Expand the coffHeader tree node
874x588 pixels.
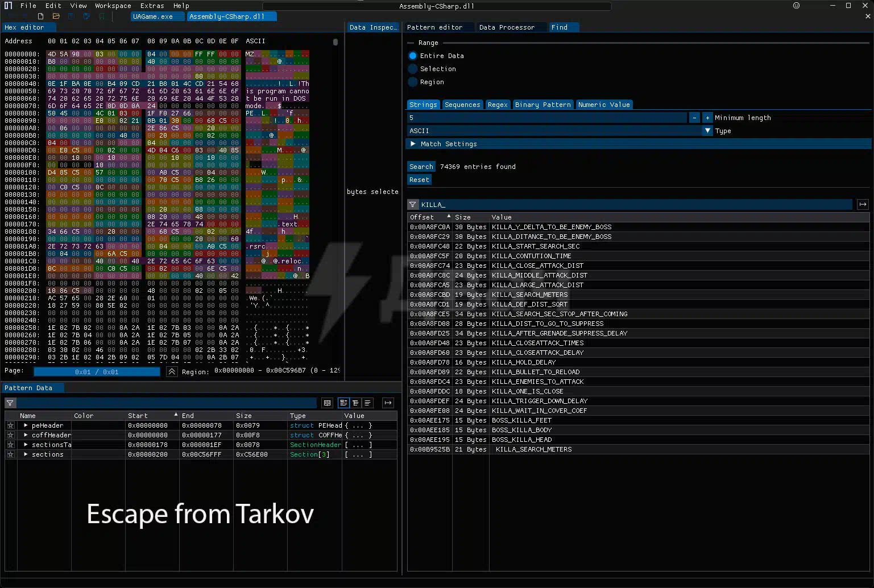coord(26,435)
